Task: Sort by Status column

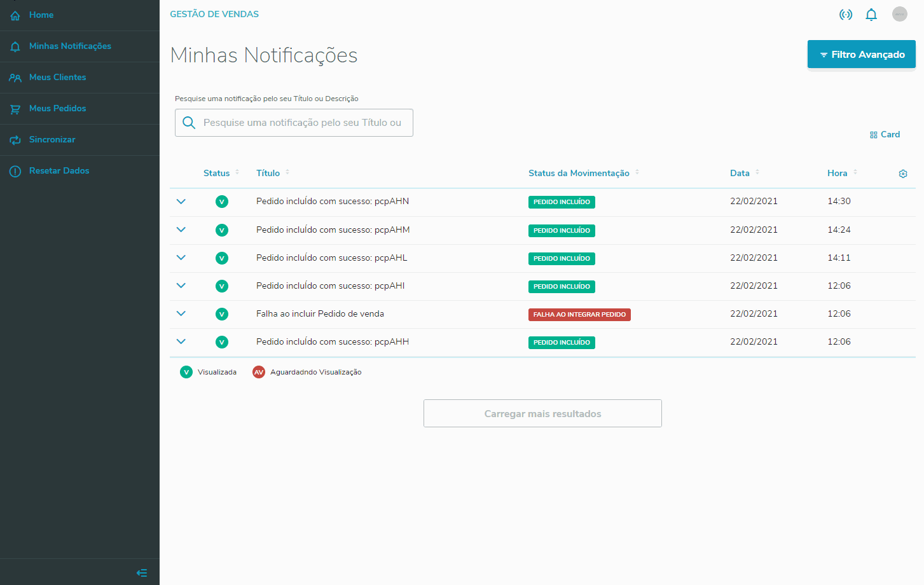Action: 221,173
